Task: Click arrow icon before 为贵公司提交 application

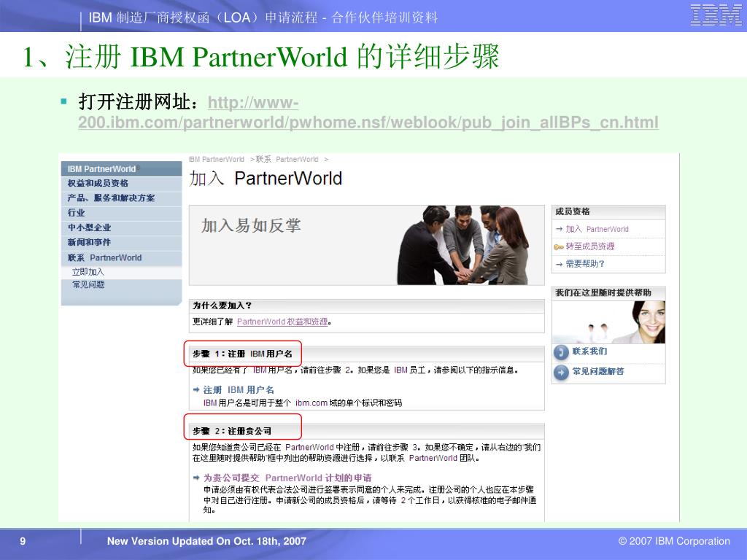Action: [196, 478]
